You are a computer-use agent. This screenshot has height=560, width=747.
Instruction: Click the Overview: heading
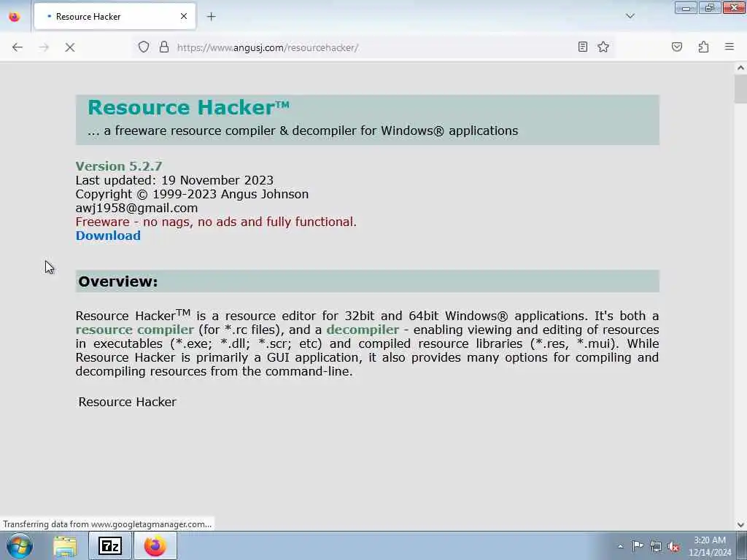click(x=117, y=281)
